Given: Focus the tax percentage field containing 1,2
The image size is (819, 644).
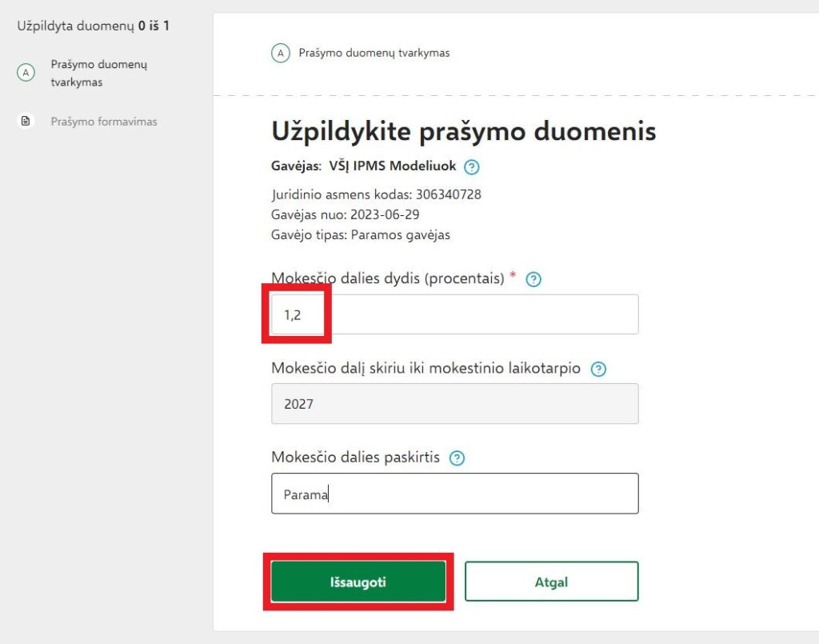Looking at the screenshot, I should click(x=454, y=314).
